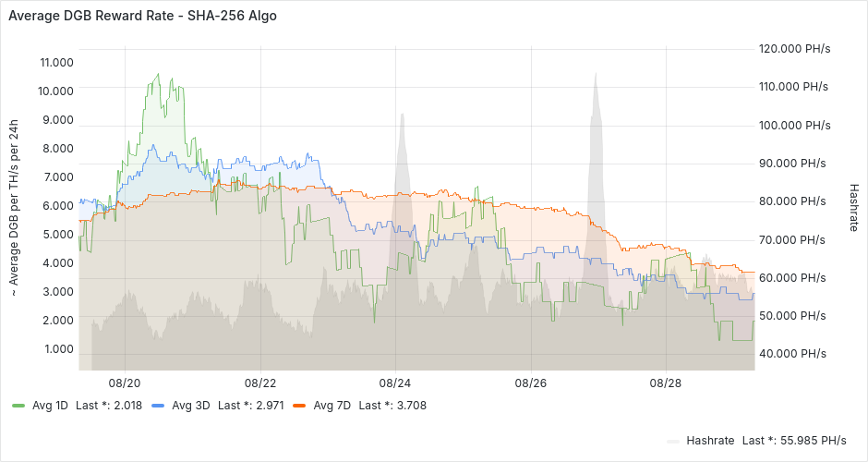Click the 9.000 left axis value
Viewport: 868px width, 462px height.
58,119
